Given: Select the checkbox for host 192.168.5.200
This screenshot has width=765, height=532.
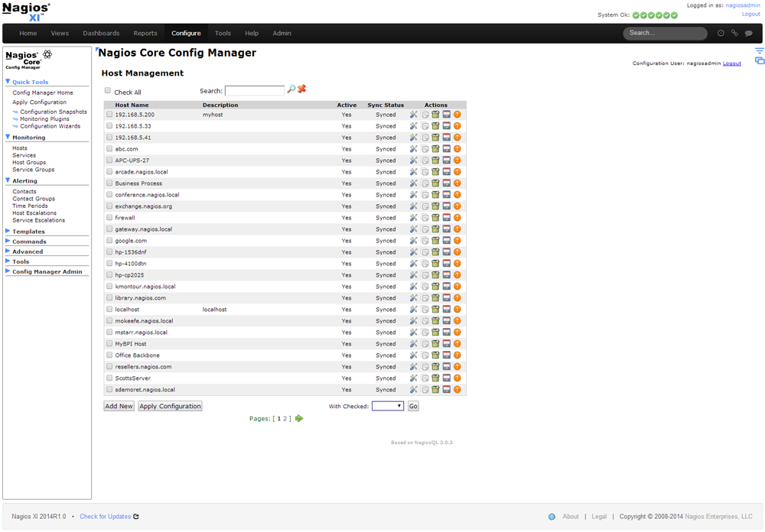Looking at the screenshot, I should (x=108, y=114).
